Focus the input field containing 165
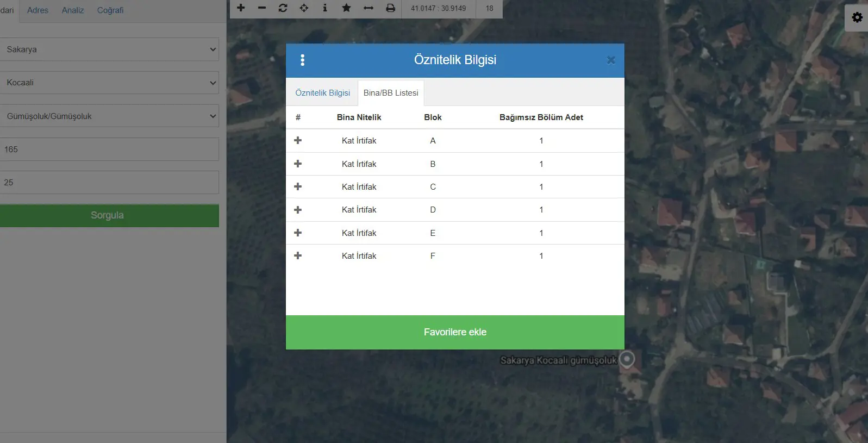Viewport: 868px width, 443px height. [109, 149]
